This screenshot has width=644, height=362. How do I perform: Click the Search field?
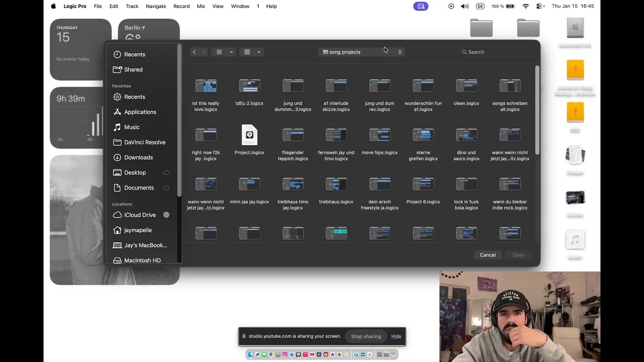(496, 52)
